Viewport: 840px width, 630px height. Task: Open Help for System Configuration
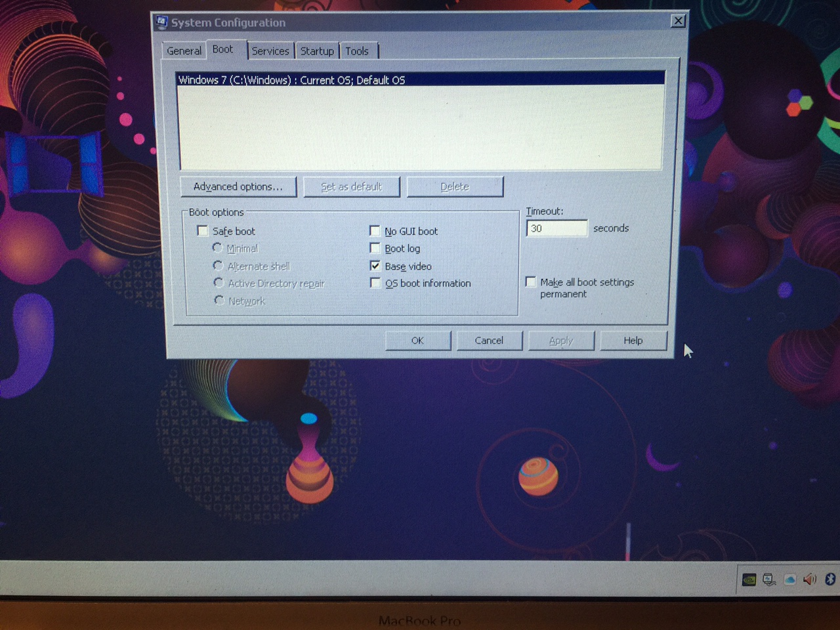click(x=633, y=340)
